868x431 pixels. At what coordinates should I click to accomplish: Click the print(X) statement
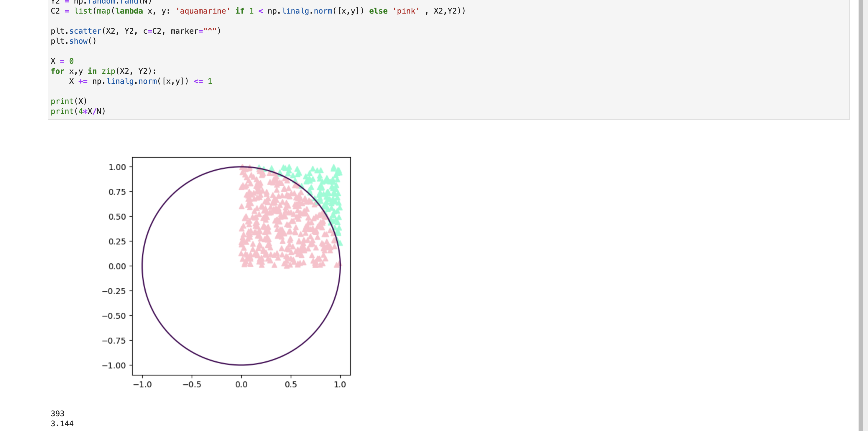(69, 101)
